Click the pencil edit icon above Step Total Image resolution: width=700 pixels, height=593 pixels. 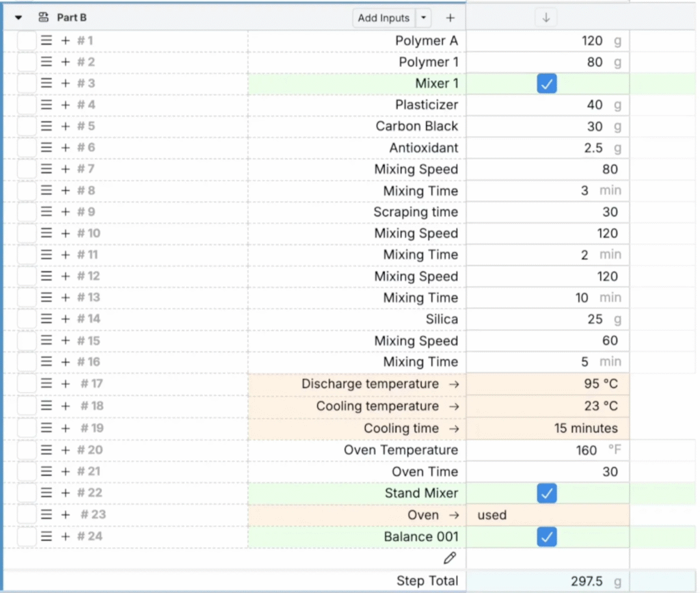(449, 558)
